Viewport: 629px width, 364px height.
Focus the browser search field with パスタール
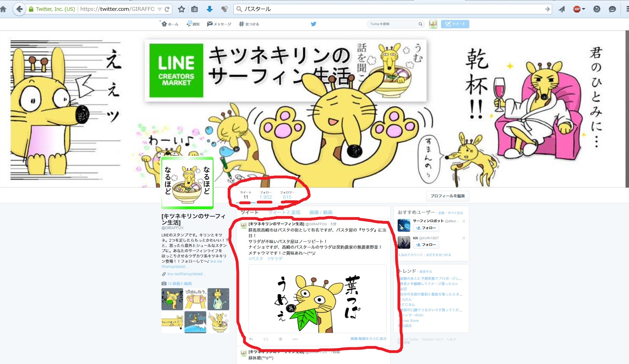coord(393,9)
